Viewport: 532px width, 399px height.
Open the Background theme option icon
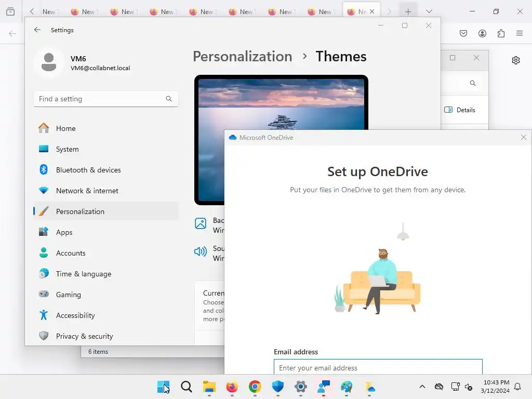pos(201,223)
